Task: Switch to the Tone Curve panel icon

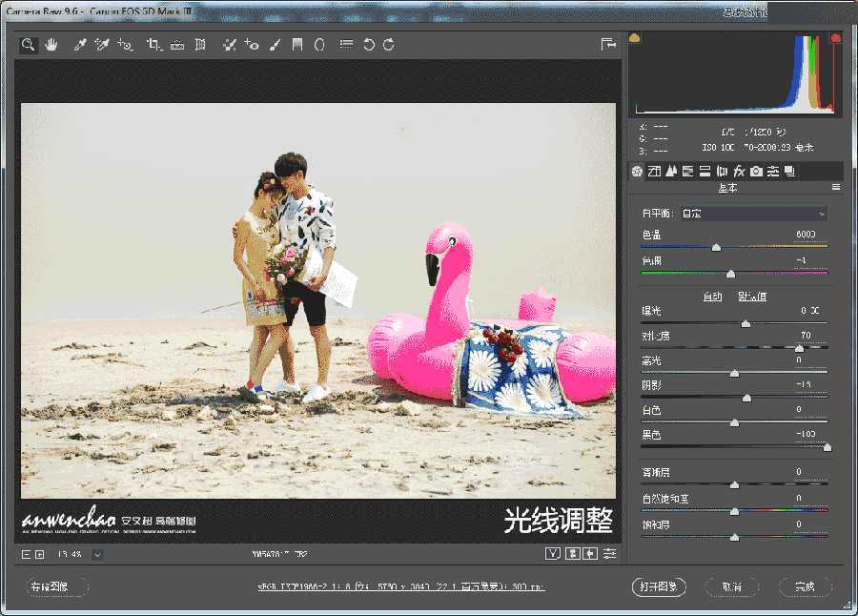Action: [654, 172]
